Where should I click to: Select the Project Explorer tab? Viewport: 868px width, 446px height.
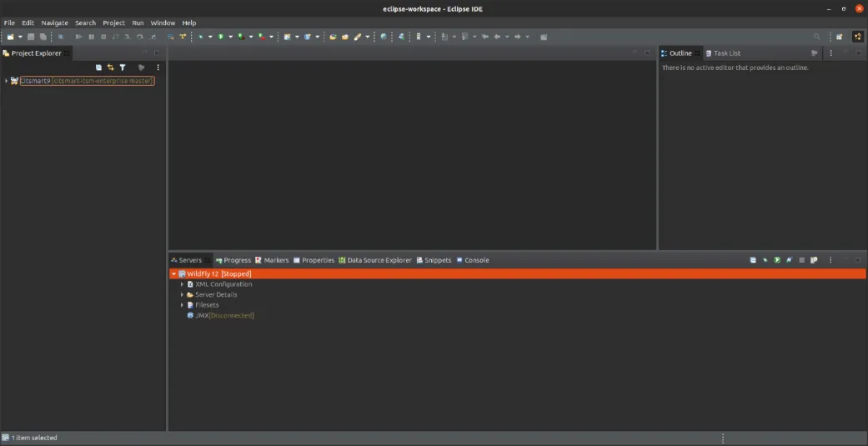click(36, 53)
